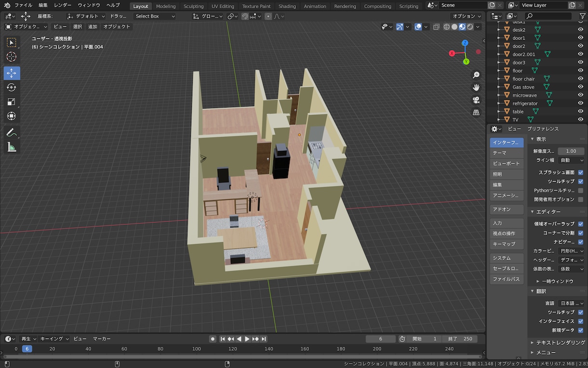Open the ファイル menu
This screenshot has height=368, width=588.
[x=23, y=5]
